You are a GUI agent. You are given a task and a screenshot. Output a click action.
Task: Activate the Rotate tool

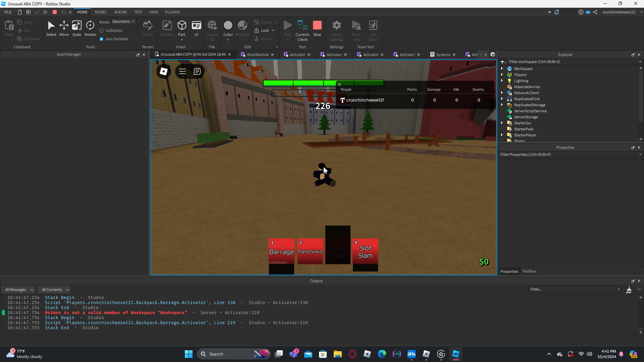pyautogui.click(x=90, y=28)
